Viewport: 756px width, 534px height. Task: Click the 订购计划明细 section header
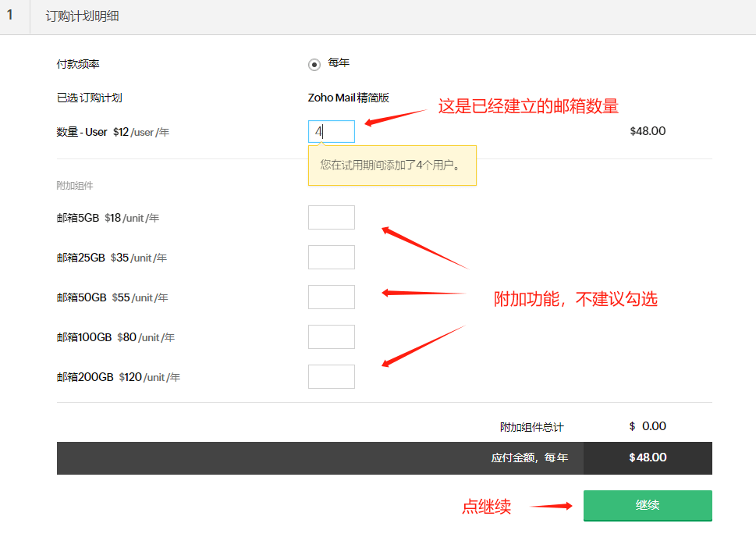[82, 16]
